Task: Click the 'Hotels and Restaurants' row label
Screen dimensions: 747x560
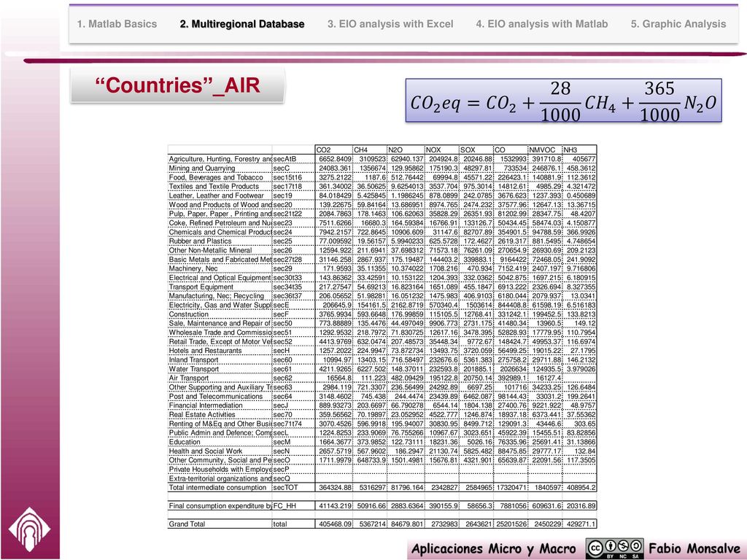Action: [x=205, y=351]
